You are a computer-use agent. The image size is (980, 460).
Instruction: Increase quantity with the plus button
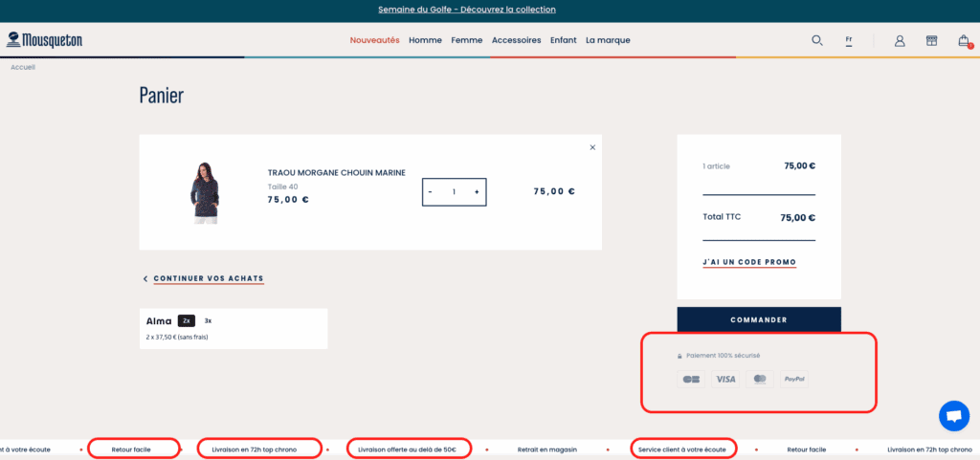477,192
